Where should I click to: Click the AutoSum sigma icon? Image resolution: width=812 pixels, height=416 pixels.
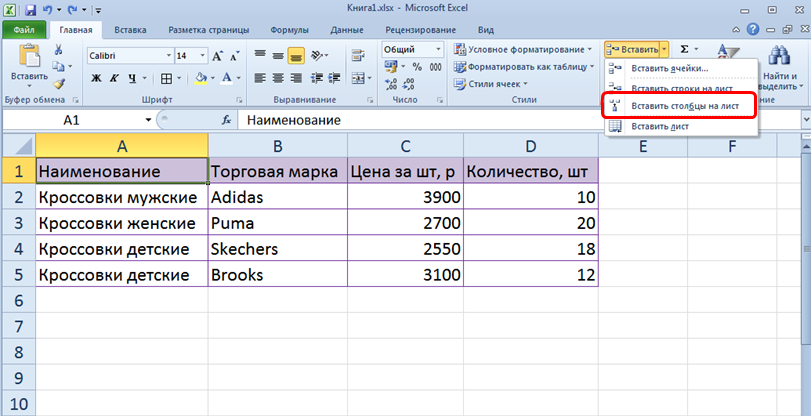pyautogui.click(x=684, y=49)
